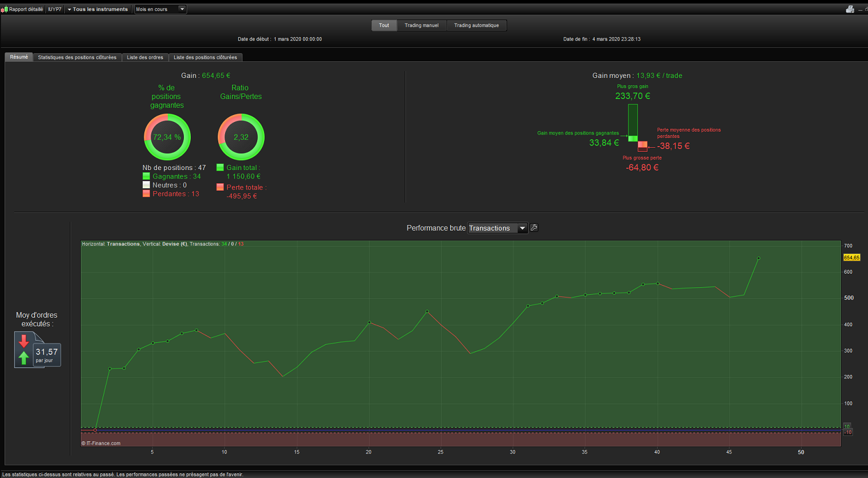Image resolution: width=868 pixels, height=478 pixels.
Task: Click the candlestick Rapport détaillé window icon
Action: [x=4, y=9]
